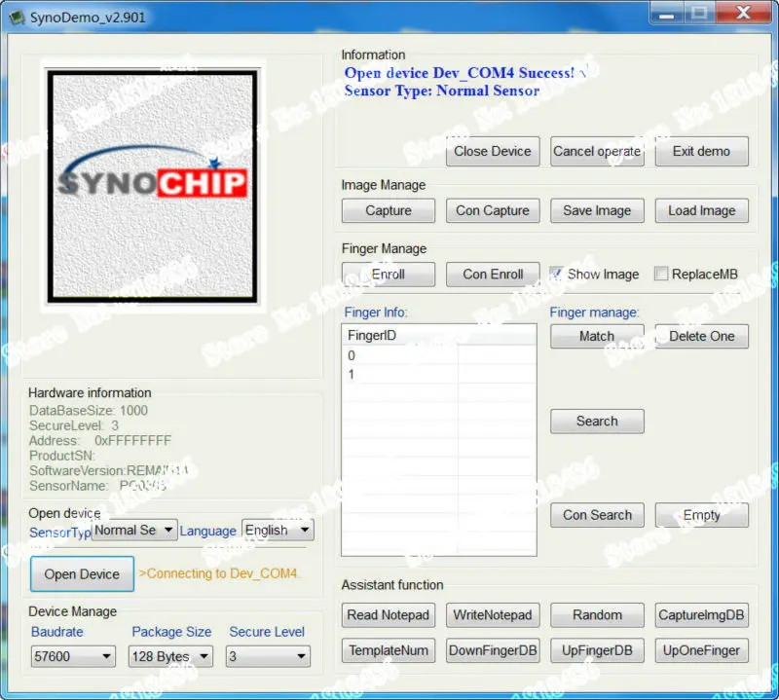Start continuous capture with Con Capture
This screenshot has width=779, height=700.
493,210
